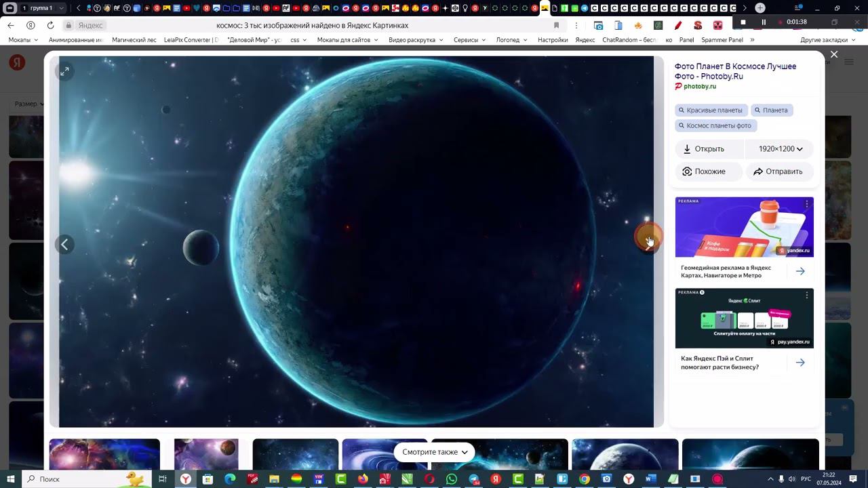Select the Красивые планеты search tag
The image size is (868, 488).
(x=711, y=110)
